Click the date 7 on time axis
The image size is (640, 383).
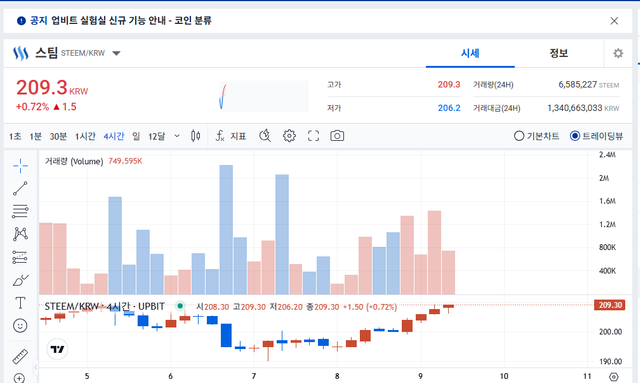254,376
